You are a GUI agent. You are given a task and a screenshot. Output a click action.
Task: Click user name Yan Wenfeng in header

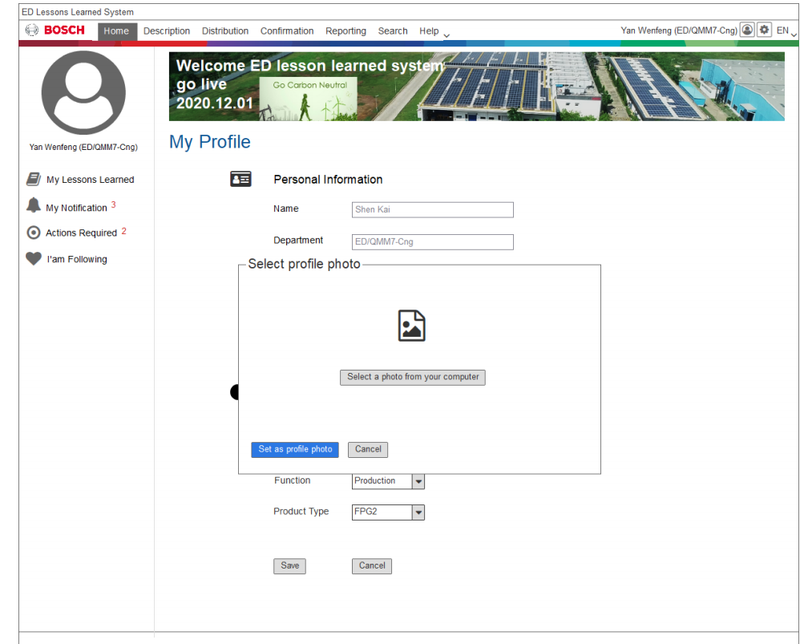pos(679,31)
